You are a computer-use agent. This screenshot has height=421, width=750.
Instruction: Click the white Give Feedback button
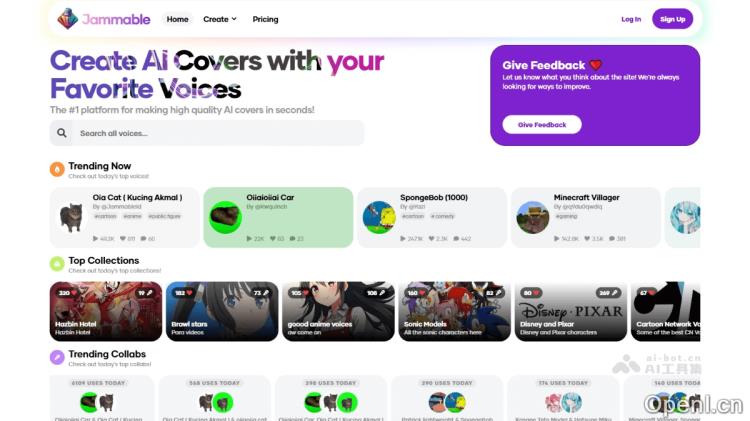(x=542, y=124)
